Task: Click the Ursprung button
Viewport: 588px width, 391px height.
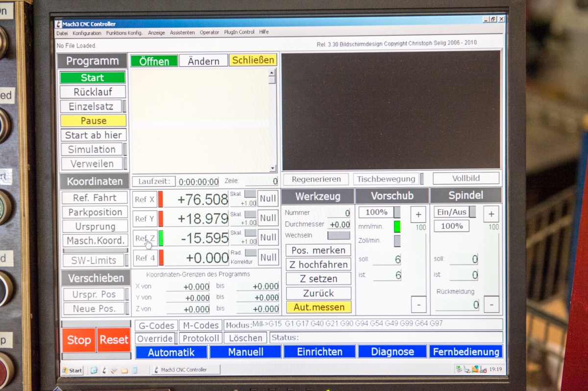Action: click(x=95, y=226)
